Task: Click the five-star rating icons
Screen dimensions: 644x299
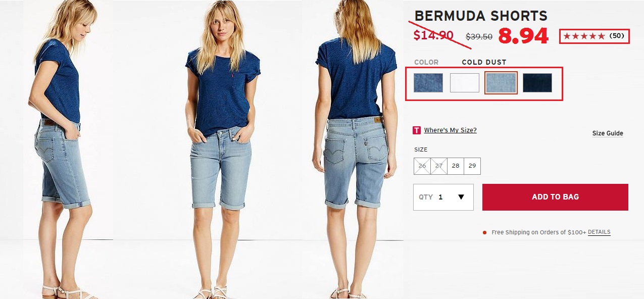Action: pos(584,36)
